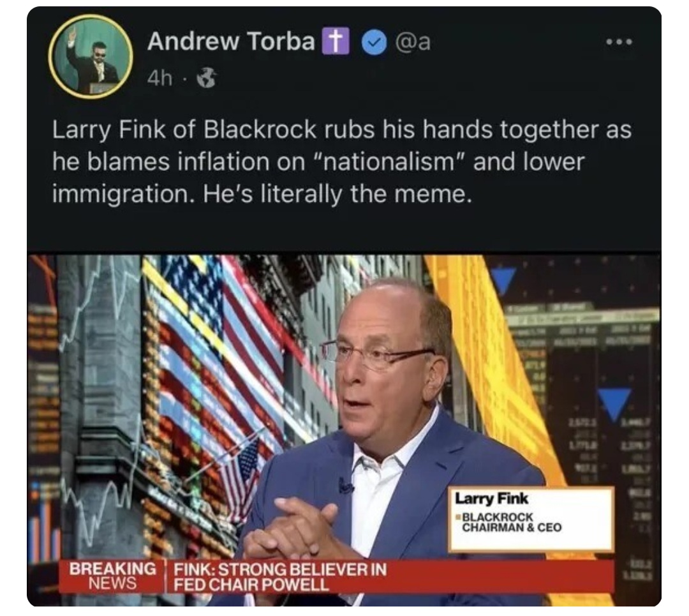Open the post author's circular profile avatar
The height and width of the screenshot is (616, 689).
coord(91,56)
